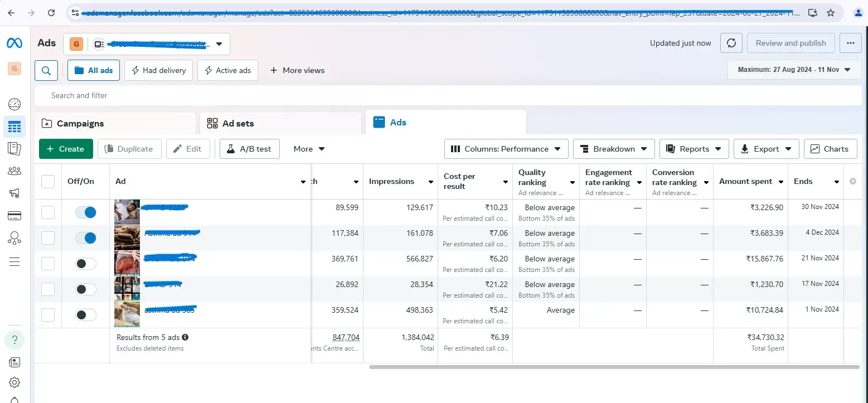Open Billing card icon in sidebar
The height and width of the screenshot is (403, 868).
pyautogui.click(x=14, y=216)
